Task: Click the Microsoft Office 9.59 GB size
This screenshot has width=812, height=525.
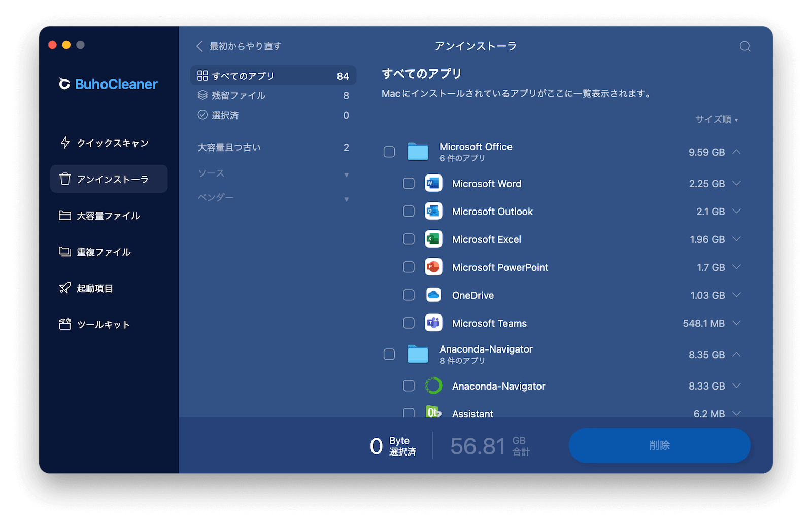Action: 706,152
